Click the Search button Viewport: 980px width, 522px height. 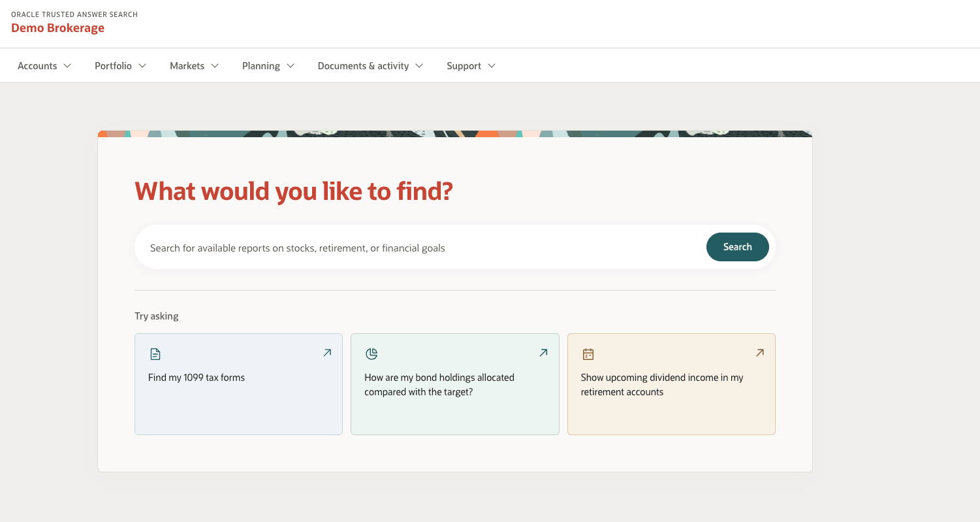tap(738, 247)
